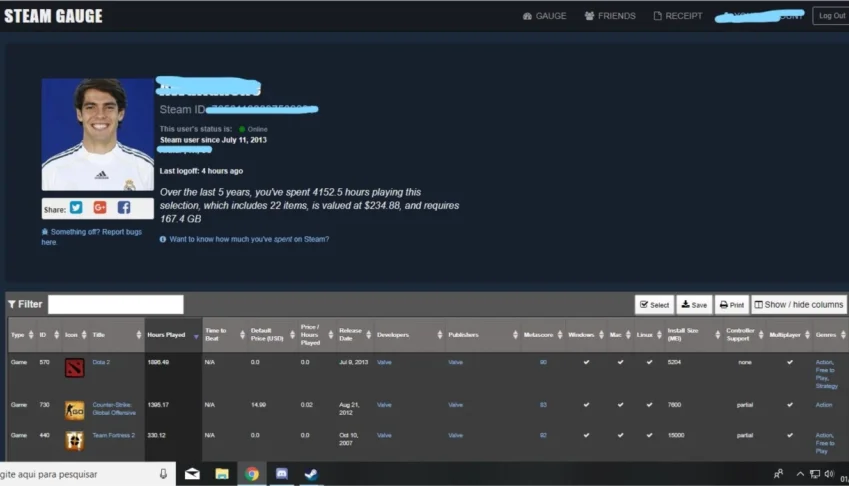Open Show / hide columns menu
Image resolution: width=849 pixels, height=486 pixels.
(x=799, y=305)
